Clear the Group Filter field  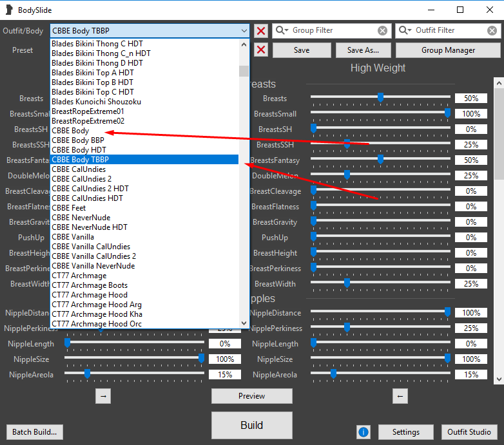(x=383, y=30)
